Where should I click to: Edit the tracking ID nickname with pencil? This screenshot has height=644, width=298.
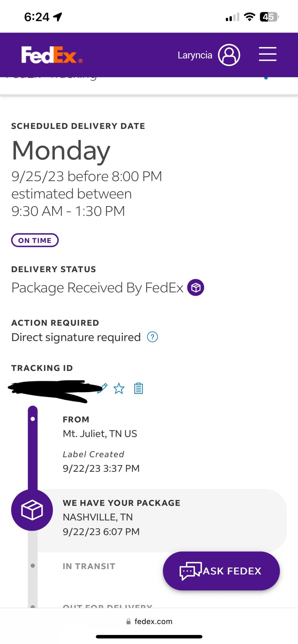pos(102,388)
